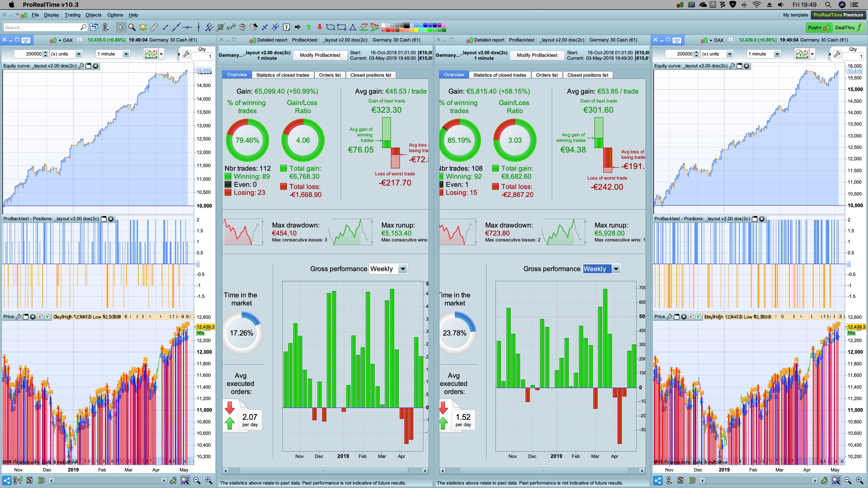Click the share icon in left chart
868x488 pixels.
click(7, 481)
